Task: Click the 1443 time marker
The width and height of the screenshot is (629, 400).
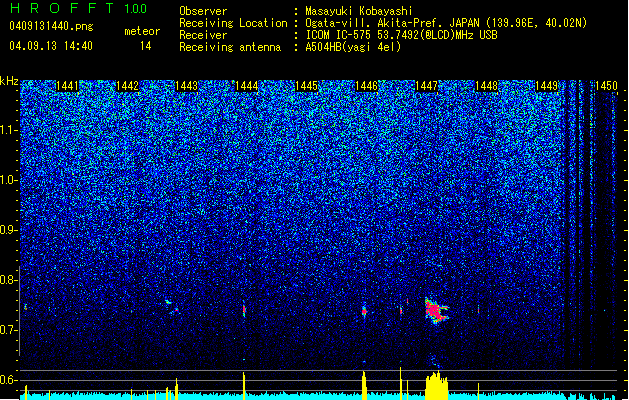Action: tap(187, 86)
